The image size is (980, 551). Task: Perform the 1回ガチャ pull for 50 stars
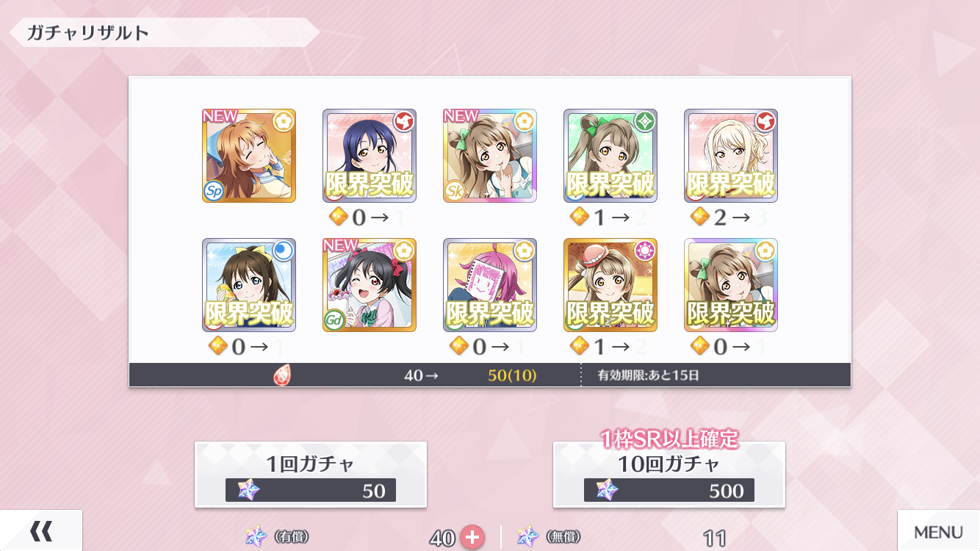click(x=311, y=475)
